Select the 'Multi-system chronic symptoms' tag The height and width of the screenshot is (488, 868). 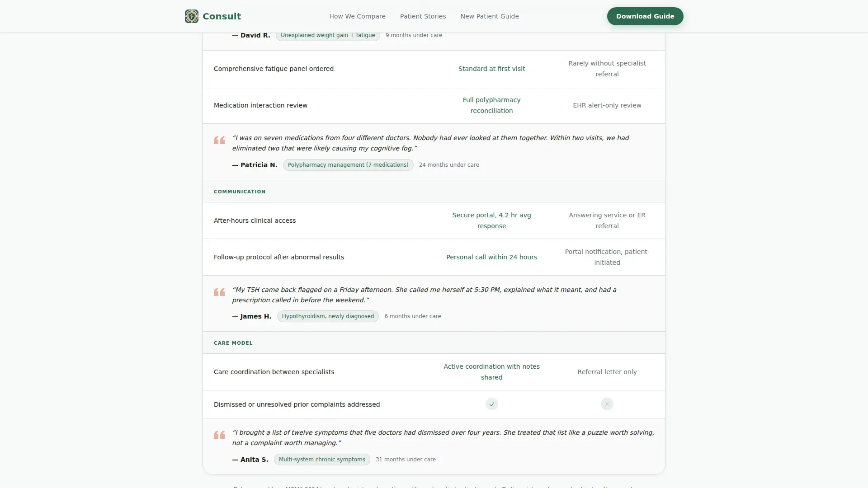(322, 460)
